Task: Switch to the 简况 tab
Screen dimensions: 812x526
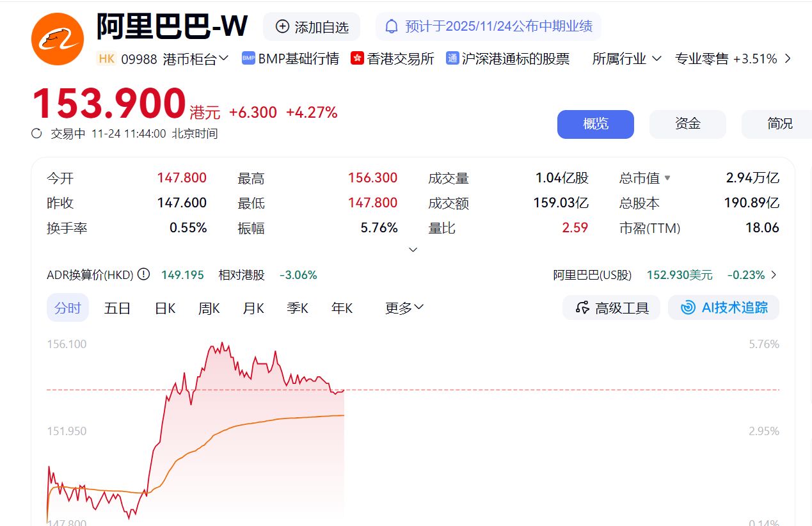Action: click(x=779, y=124)
